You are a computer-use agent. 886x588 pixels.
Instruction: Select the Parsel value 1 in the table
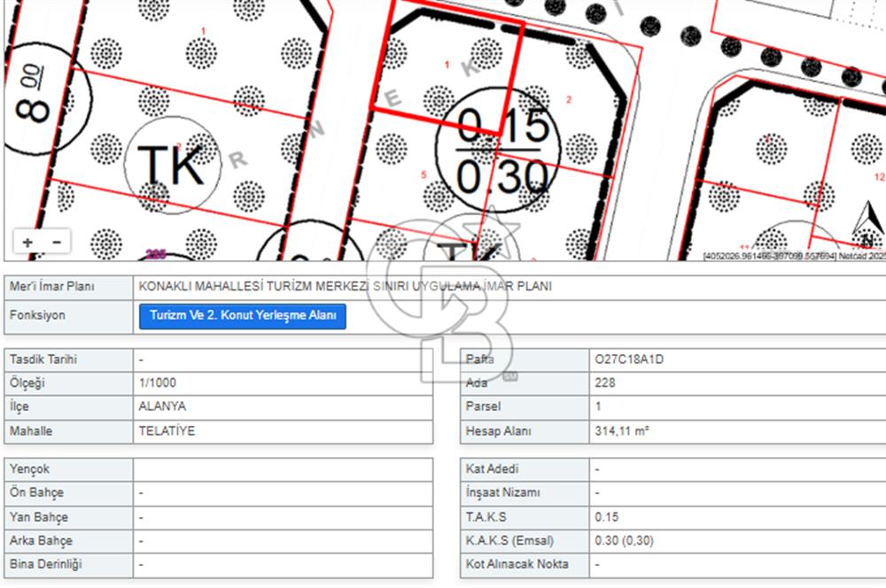(x=598, y=406)
